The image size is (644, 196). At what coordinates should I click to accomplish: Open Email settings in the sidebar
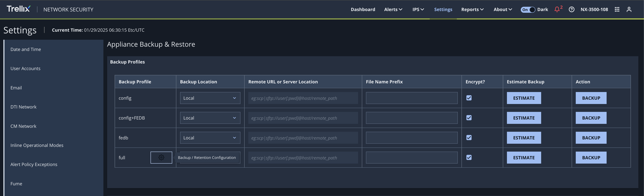tap(16, 88)
